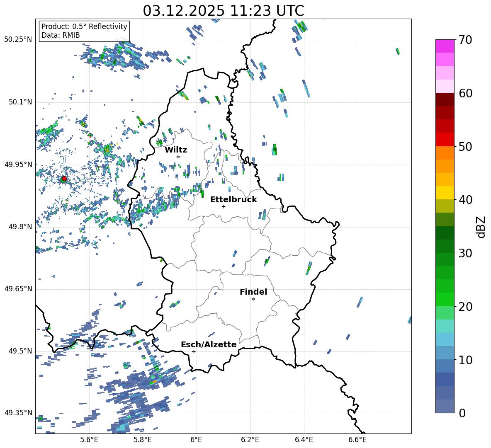This screenshot has width=491, height=448.
Task: Click the dBZ colorbar axis label
Action: click(x=481, y=227)
